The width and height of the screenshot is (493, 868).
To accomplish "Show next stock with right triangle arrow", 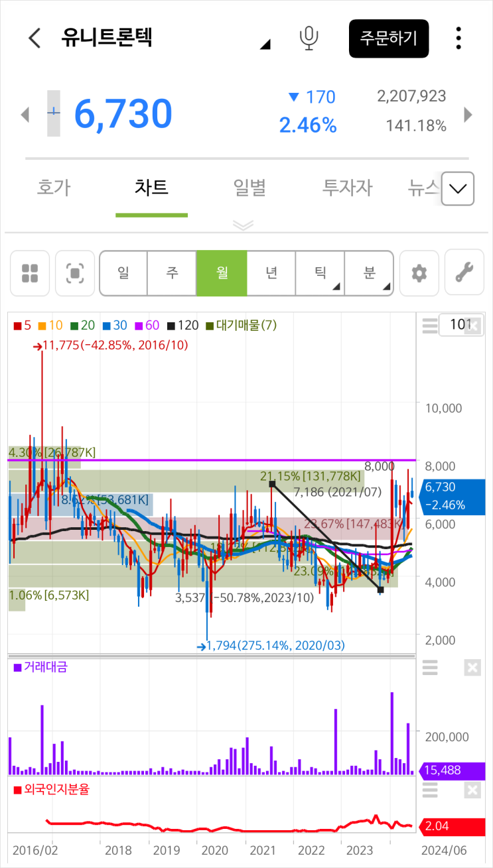I will [x=468, y=115].
